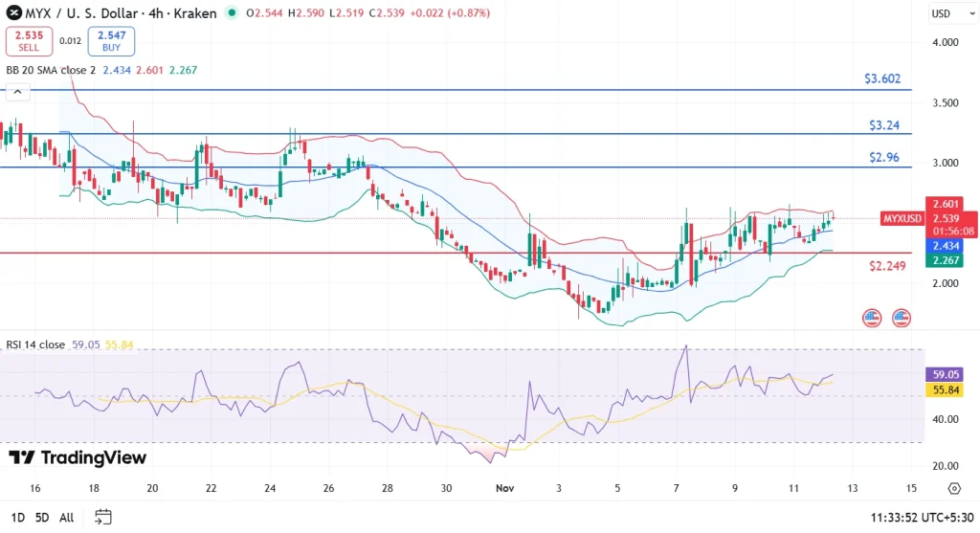Select the All time range
980x533 pixels.
point(66,518)
